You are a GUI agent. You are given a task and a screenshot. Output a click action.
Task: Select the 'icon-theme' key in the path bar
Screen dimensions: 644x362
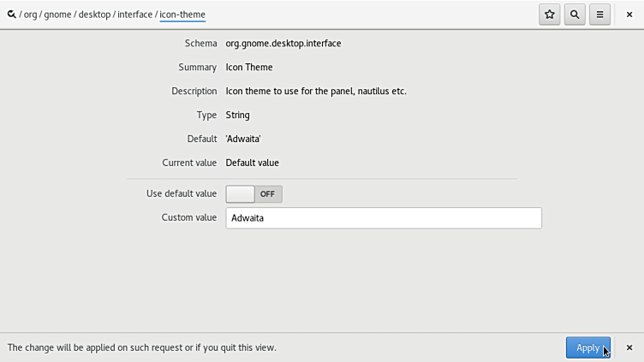[x=182, y=15]
